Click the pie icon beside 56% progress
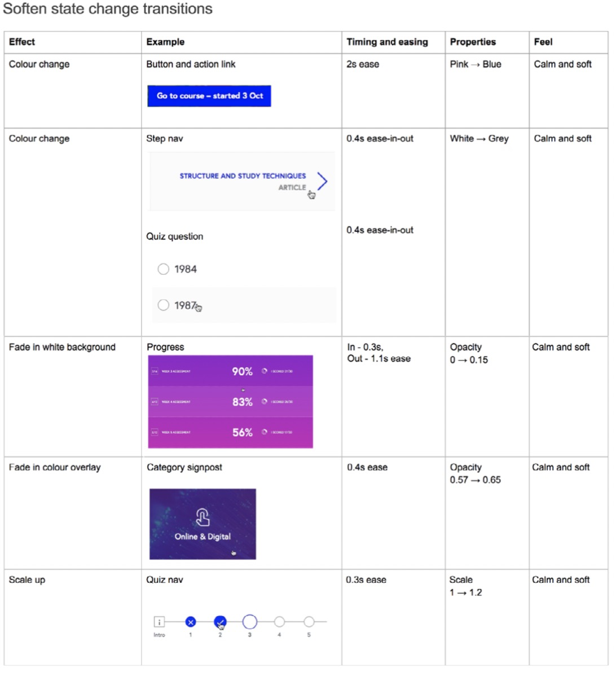Image resolution: width=616 pixels, height=676 pixels. pos(264,432)
